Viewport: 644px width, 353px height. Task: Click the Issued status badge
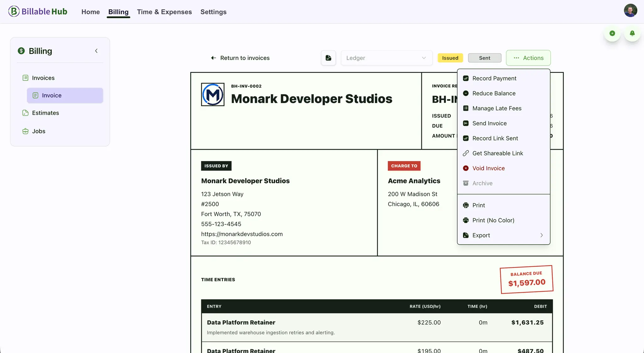coord(450,58)
